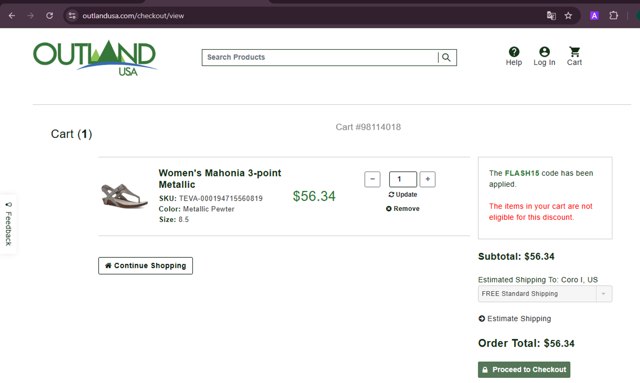640x383 pixels.
Task: Select the Order Total: $56.34 text
Action: pyautogui.click(x=526, y=343)
